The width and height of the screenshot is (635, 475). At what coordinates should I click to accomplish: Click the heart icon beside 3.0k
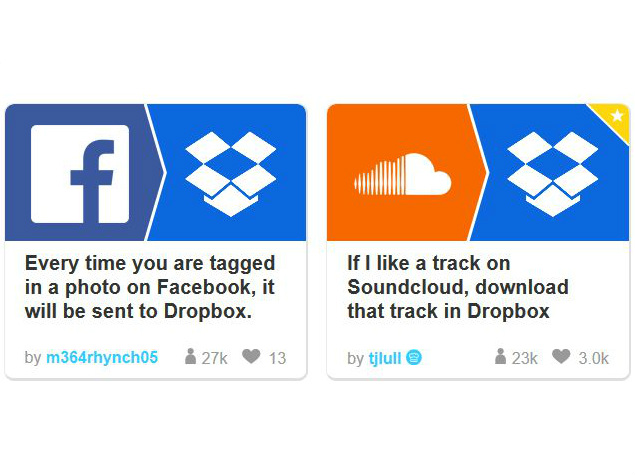click(561, 356)
